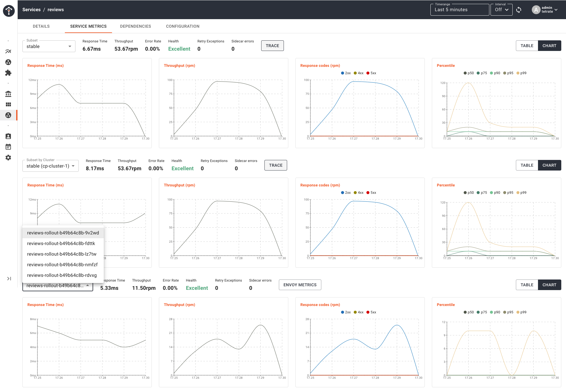Click the Timerange Last 5 minutes input
Image resolution: width=566 pixels, height=392 pixels.
pos(459,9)
